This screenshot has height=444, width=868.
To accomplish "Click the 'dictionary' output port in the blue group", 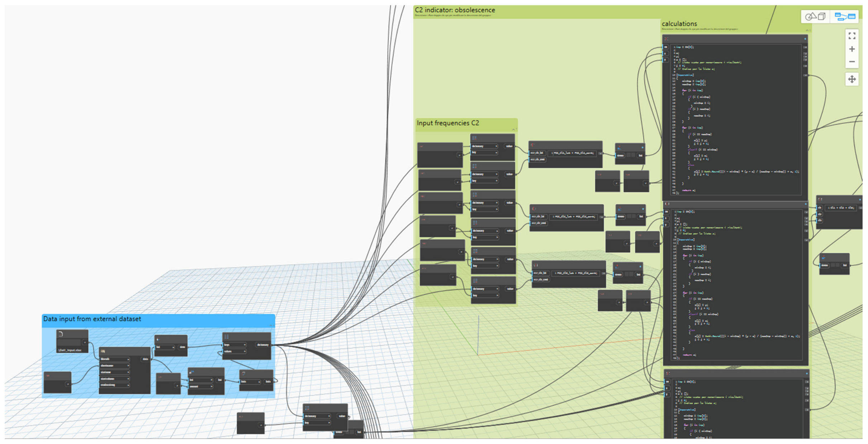I will [x=263, y=345].
